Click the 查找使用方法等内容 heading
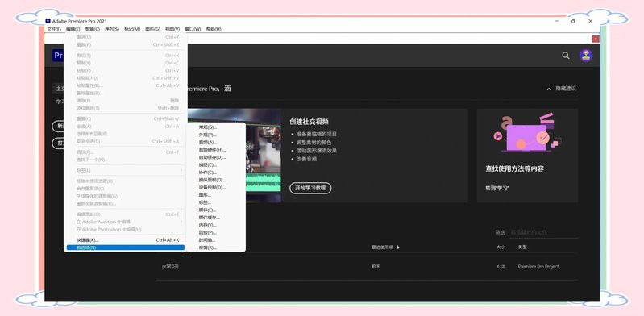This screenshot has height=316, width=644. [514, 169]
